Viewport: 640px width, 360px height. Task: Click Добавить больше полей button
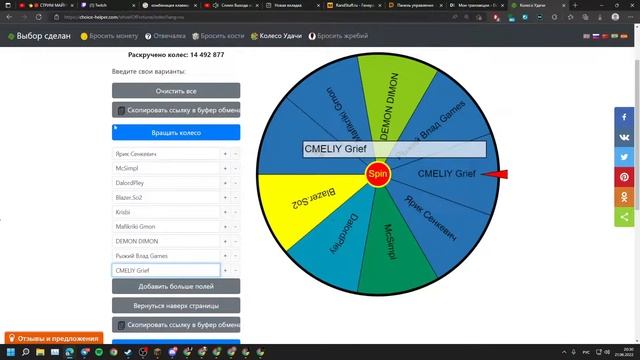(x=176, y=287)
